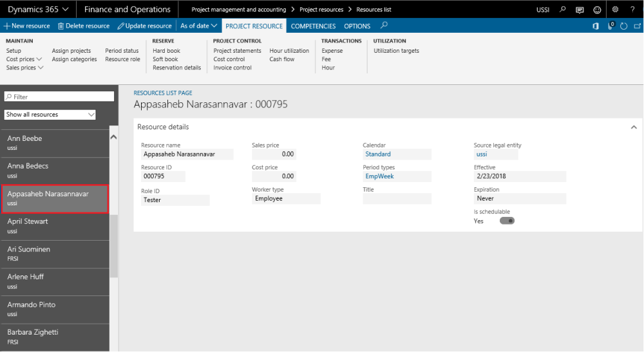Click the New resource button
This screenshot has width=644, height=352.
pos(26,26)
